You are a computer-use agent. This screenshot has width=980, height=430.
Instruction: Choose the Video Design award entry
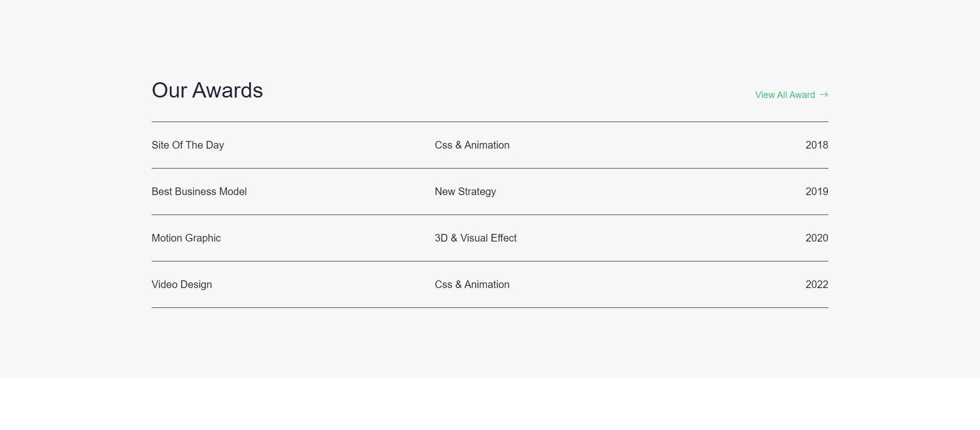coord(182,284)
